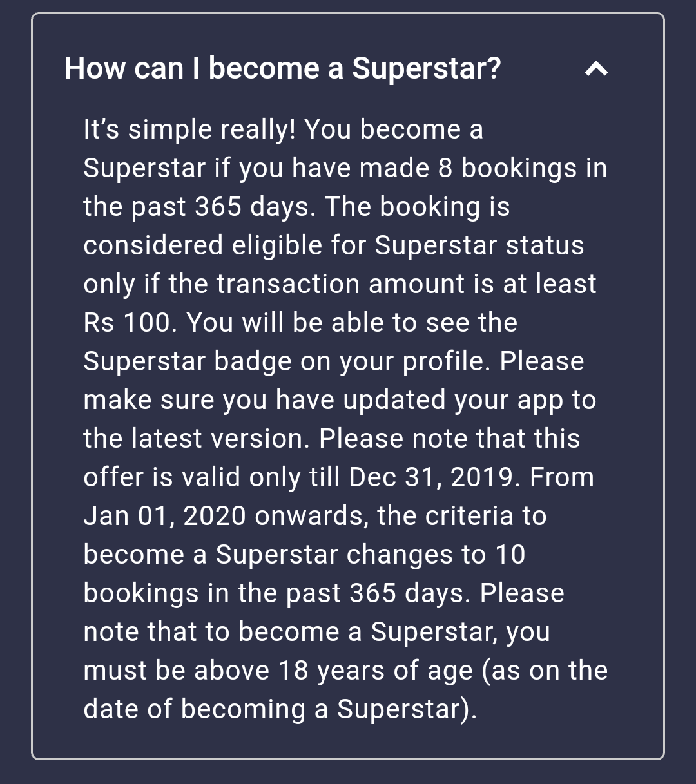Tap the 'become a Superstar changes to 10' line
The height and width of the screenshot is (784, 696).
pos(305,555)
